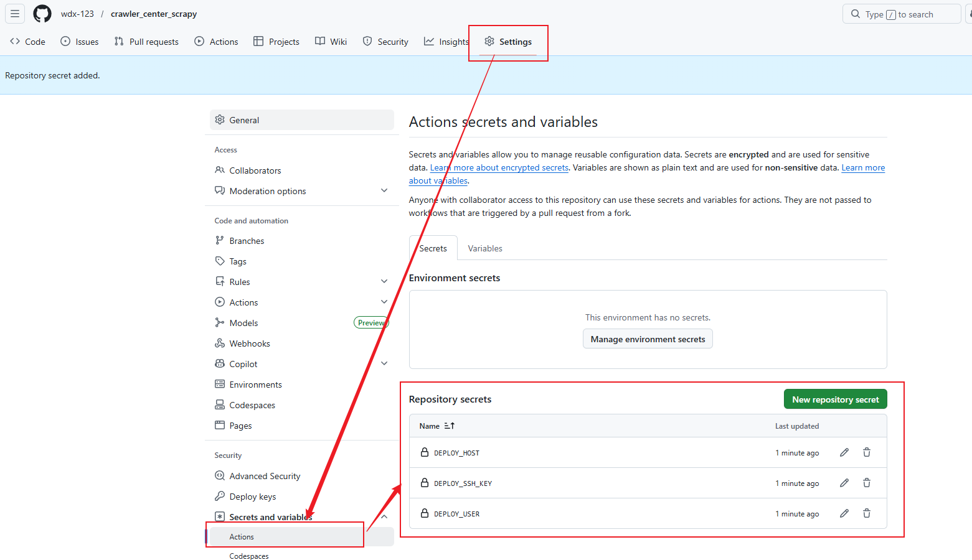Open the Projects tab
The width and height of the screenshot is (972, 560).
tap(276, 42)
